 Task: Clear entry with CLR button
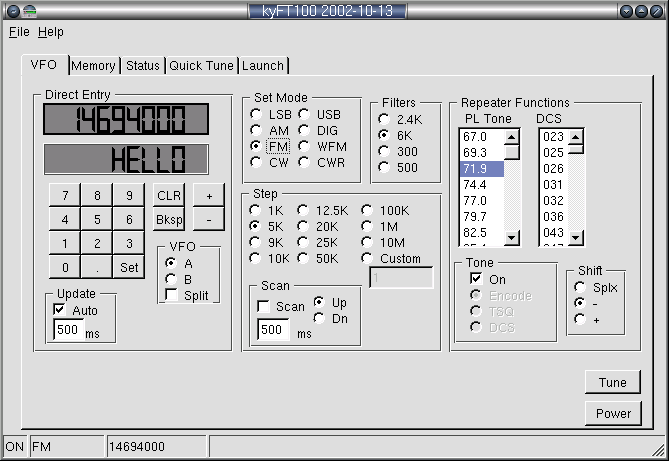169,195
